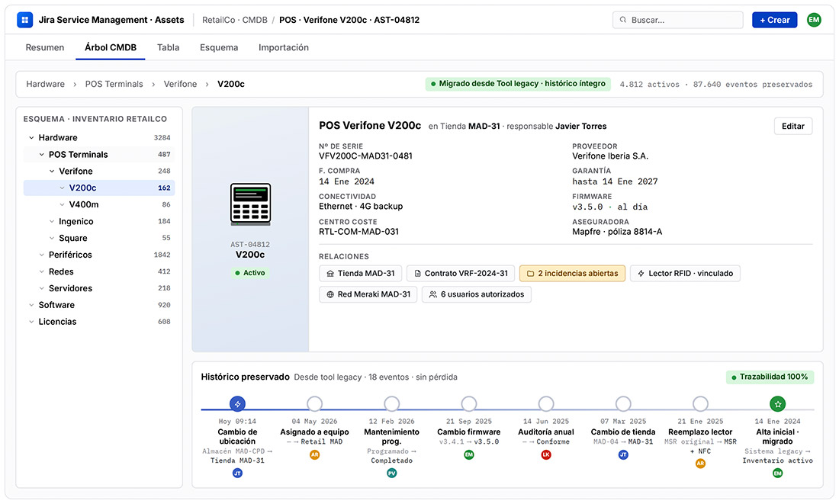Collapse the Verifone tree node
This screenshot has height=504, width=839.
tap(52, 172)
